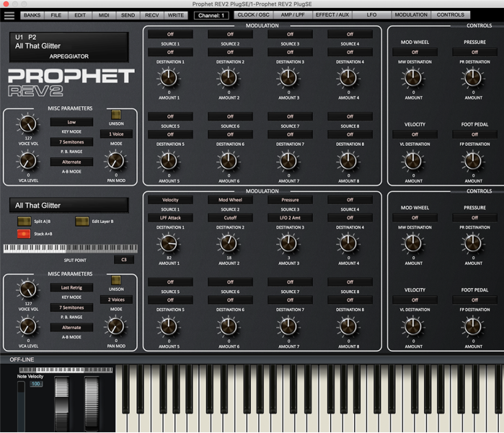Screen dimensions: 504x433
Task: Switch to the MODULATION tab
Action: point(411,15)
